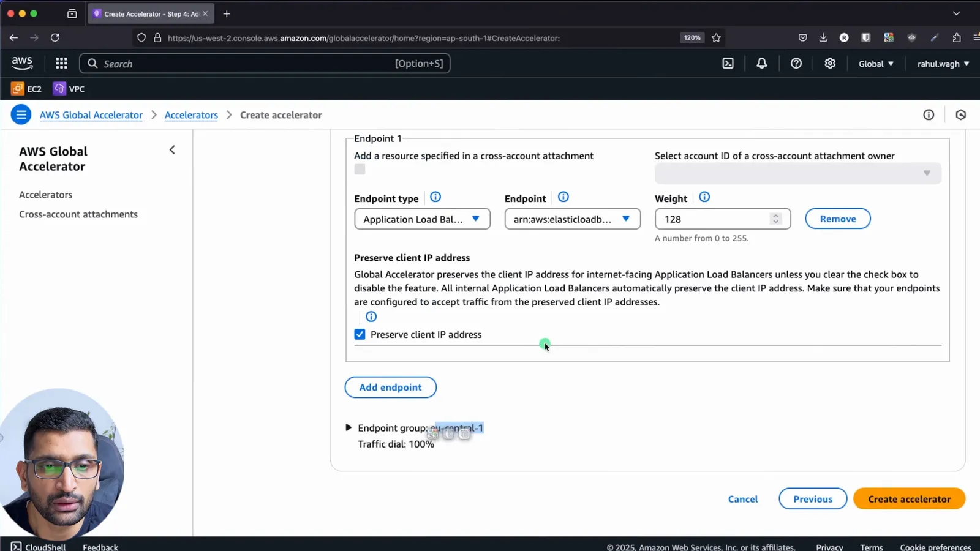This screenshot has width=980, height=551.
Task: Expand the eu-central-1 endpoint group
Action: (349, 427)
